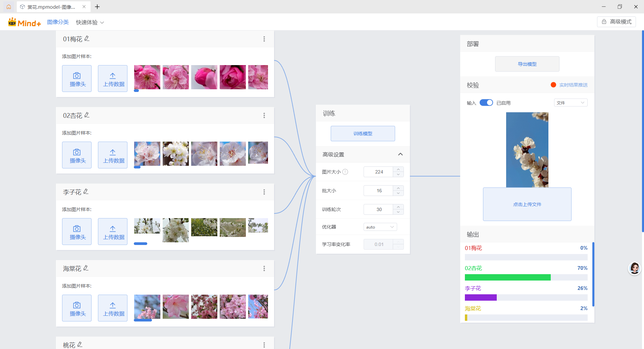Click the output panel vertical scrollbar
Viewport: 644px width, 349px height.
tap(593, 274)
